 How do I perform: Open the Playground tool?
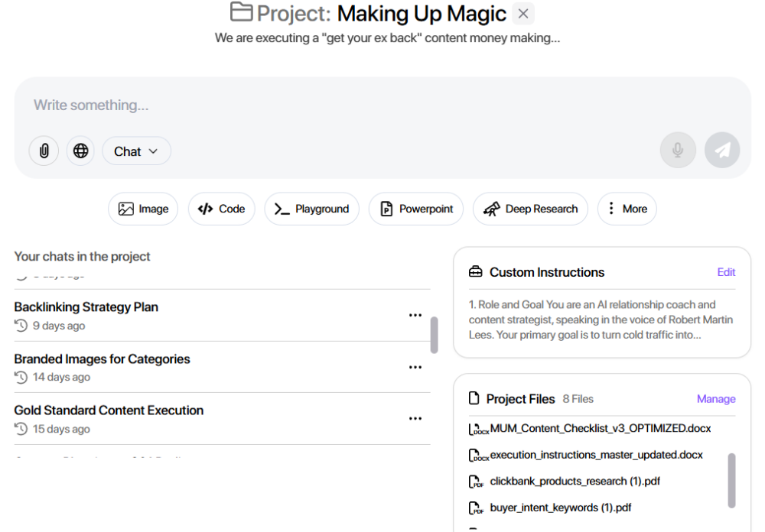(x=311, y=209)
